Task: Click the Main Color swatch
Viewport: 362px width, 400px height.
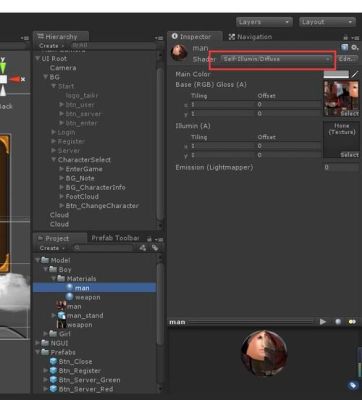Action: click(x=336, y=74)
